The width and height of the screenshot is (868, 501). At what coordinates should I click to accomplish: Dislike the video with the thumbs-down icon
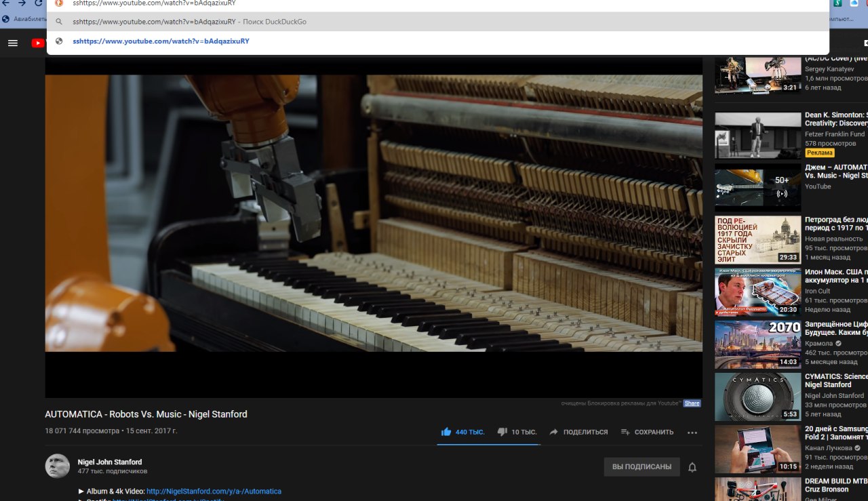coord(502,432)
